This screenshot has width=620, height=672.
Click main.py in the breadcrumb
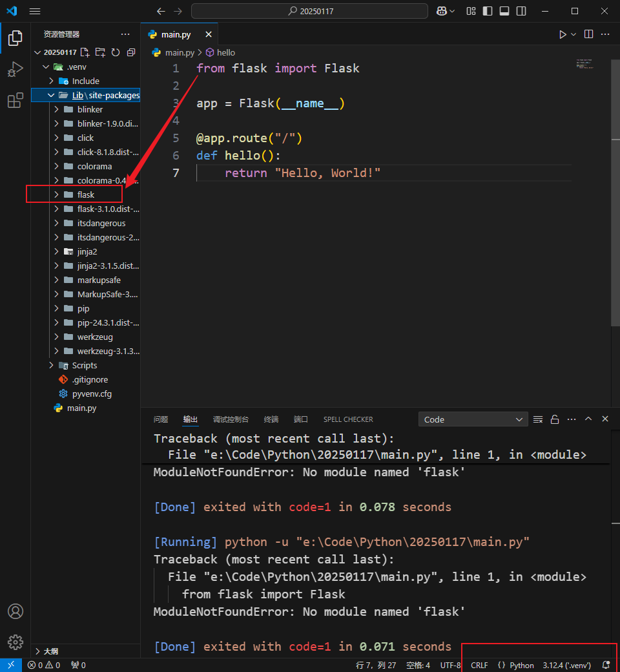[x=180, y=52]
